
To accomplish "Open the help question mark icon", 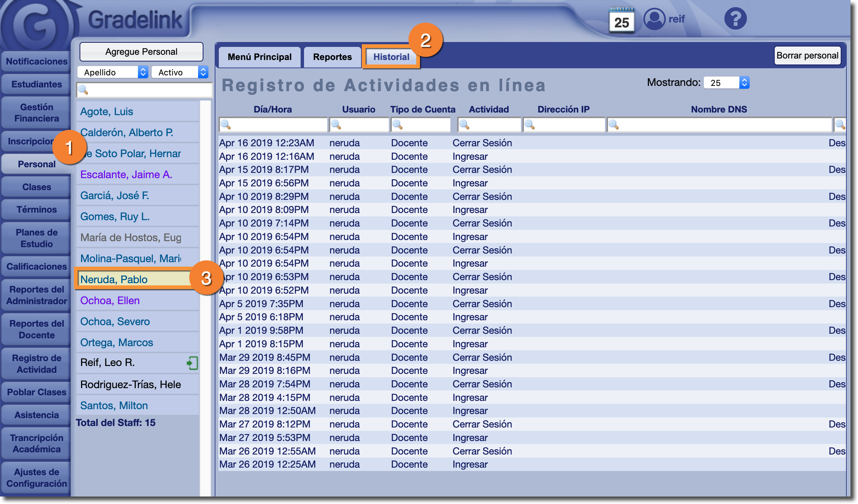I will [735, 19].
